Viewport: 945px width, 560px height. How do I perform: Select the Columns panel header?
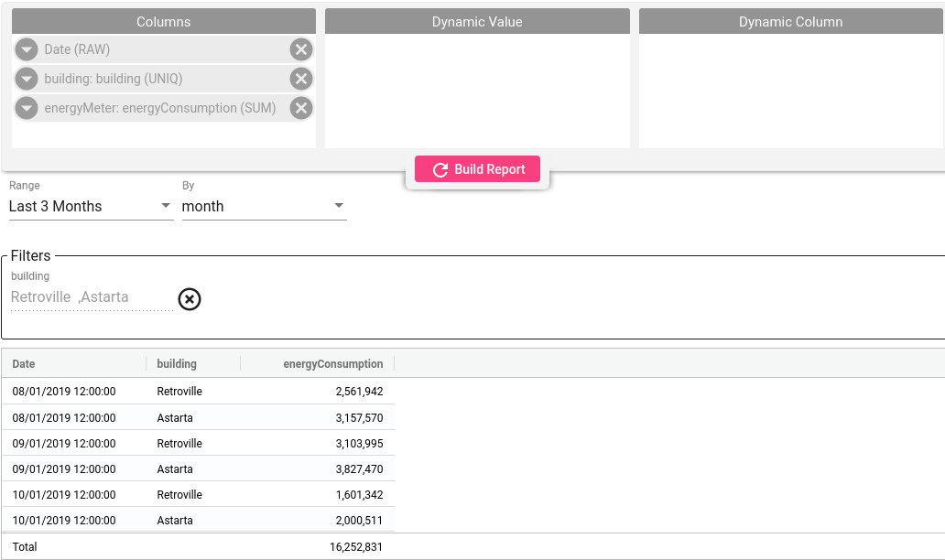point(163,22)
